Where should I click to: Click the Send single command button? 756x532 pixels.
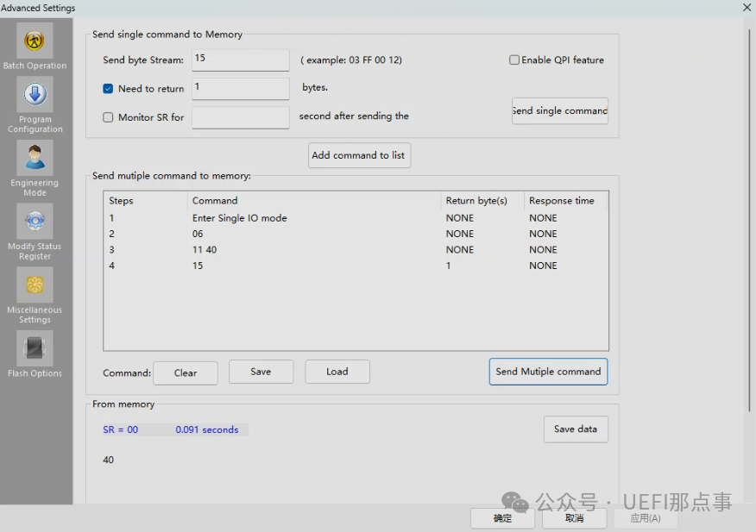pyautogui.click(x=559, y=111)
